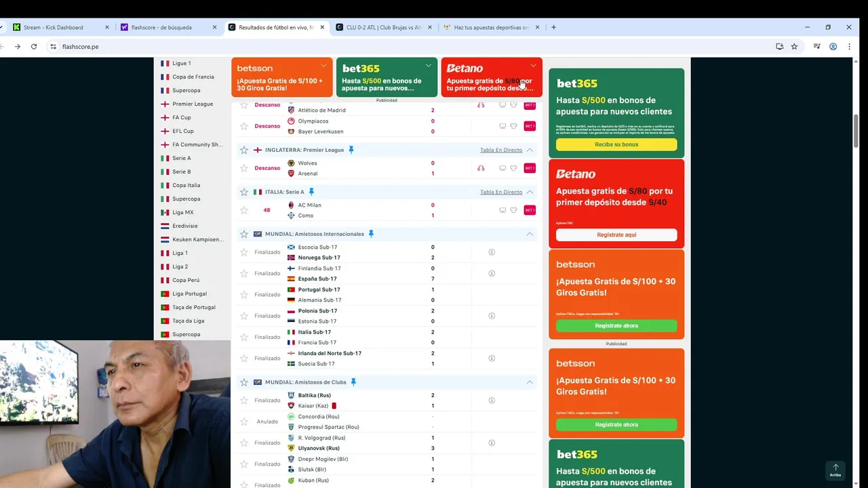Screen dimensions: 868x488
Task: Open a new browser tab
Action: pyautogui.click(x=553, y=28)
